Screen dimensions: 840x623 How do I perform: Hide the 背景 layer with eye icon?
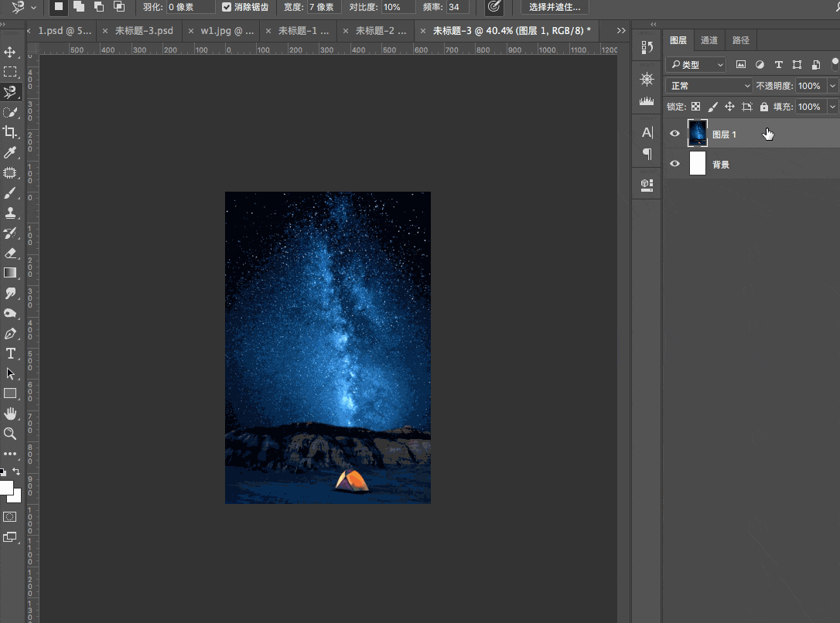[x=675, y=164]
